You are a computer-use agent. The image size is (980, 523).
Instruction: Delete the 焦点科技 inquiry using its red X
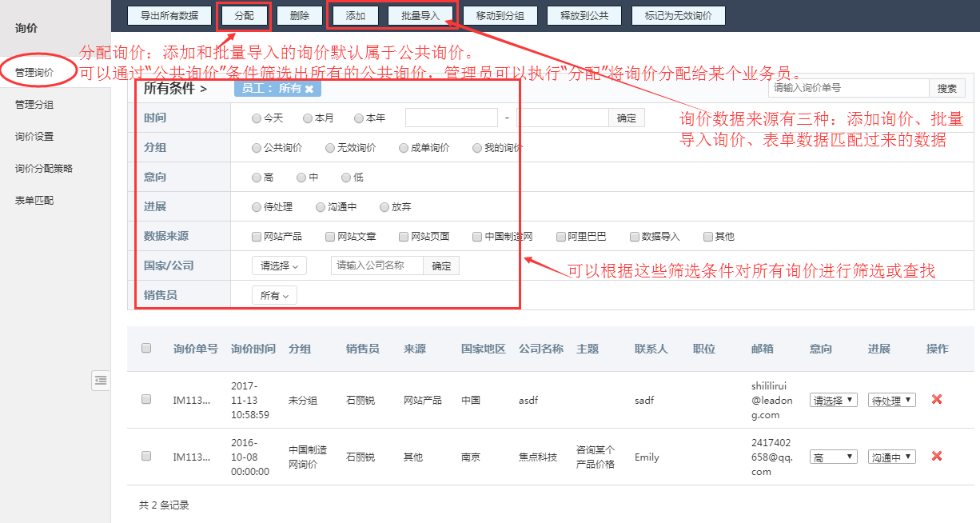pyautogui.click(x=936, y=457)
